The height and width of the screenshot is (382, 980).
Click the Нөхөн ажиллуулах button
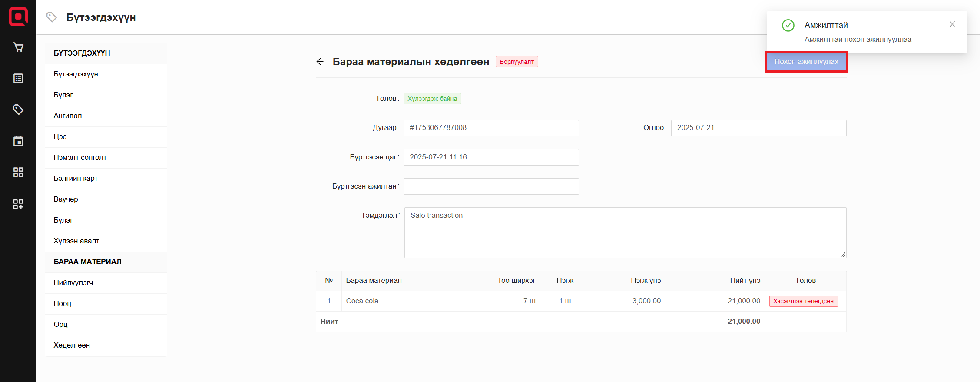tap(806, 62)
